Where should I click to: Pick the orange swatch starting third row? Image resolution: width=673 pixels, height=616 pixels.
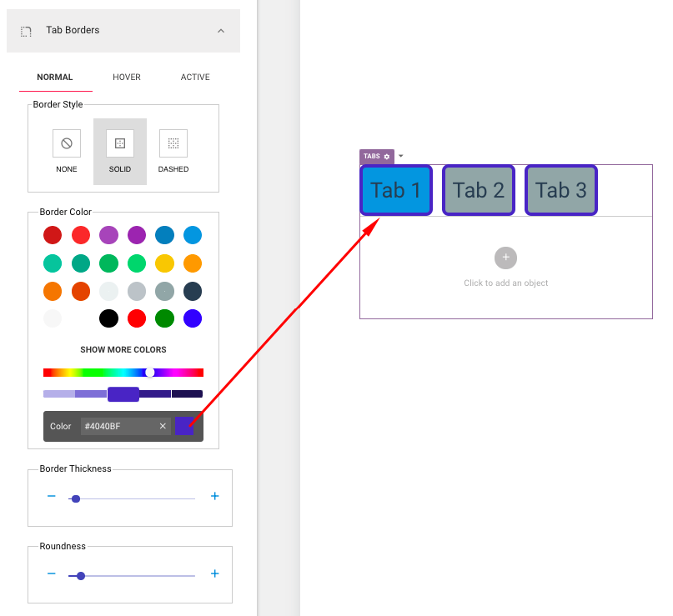pyautogui.click(x=53, y=291)
